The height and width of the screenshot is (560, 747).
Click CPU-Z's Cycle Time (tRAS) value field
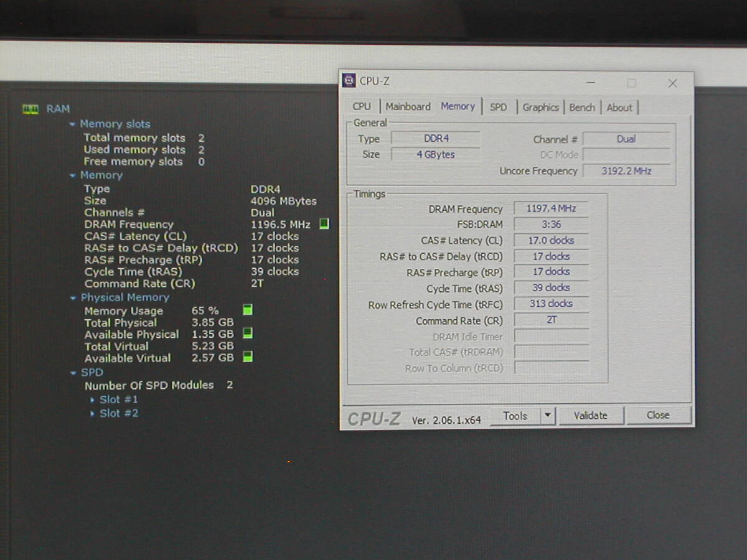[x=552, y=288]
